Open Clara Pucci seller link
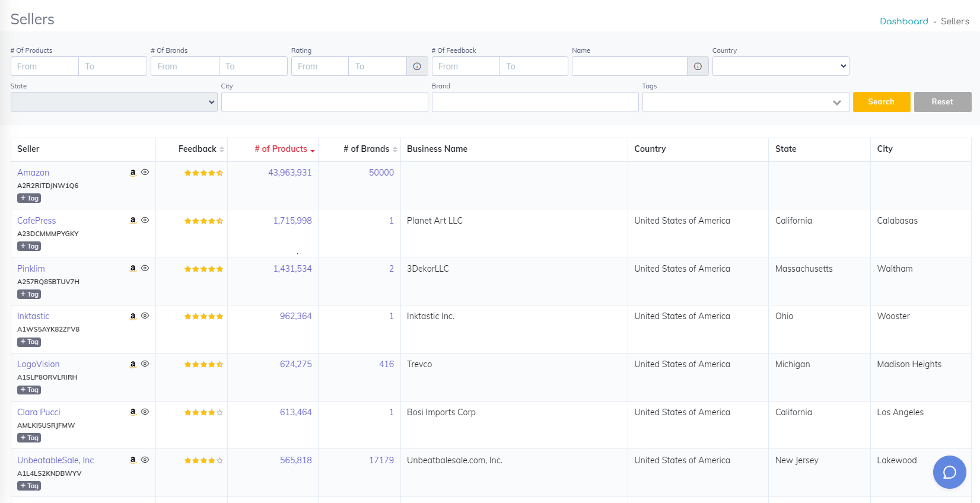The height and width of the screenshot is (503, 980). point(39,412)
